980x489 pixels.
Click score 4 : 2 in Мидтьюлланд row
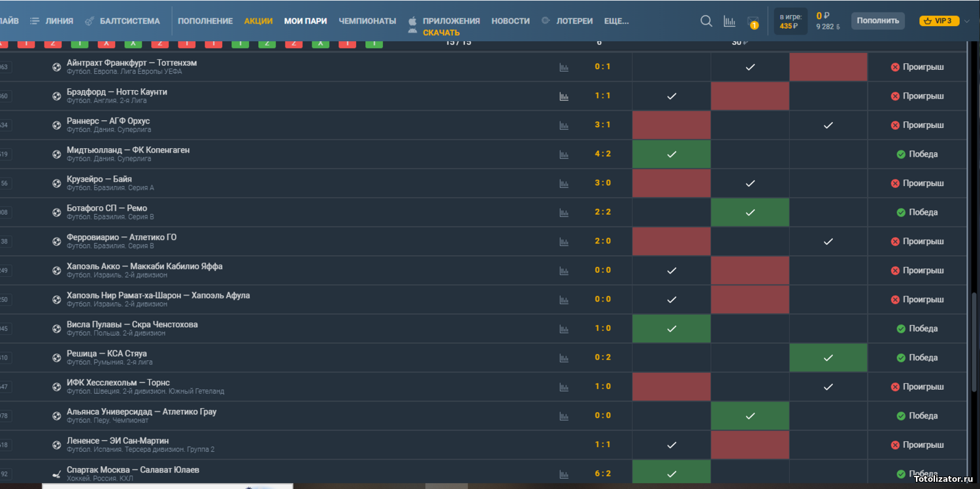[x=602, y=154]
